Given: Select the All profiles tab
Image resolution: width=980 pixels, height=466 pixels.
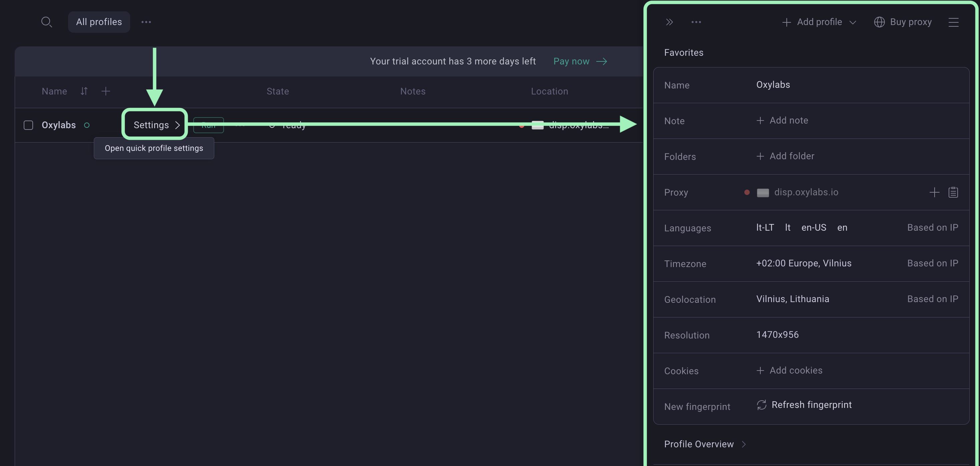Looking at the screenshot, I should [x=99, y=22].
